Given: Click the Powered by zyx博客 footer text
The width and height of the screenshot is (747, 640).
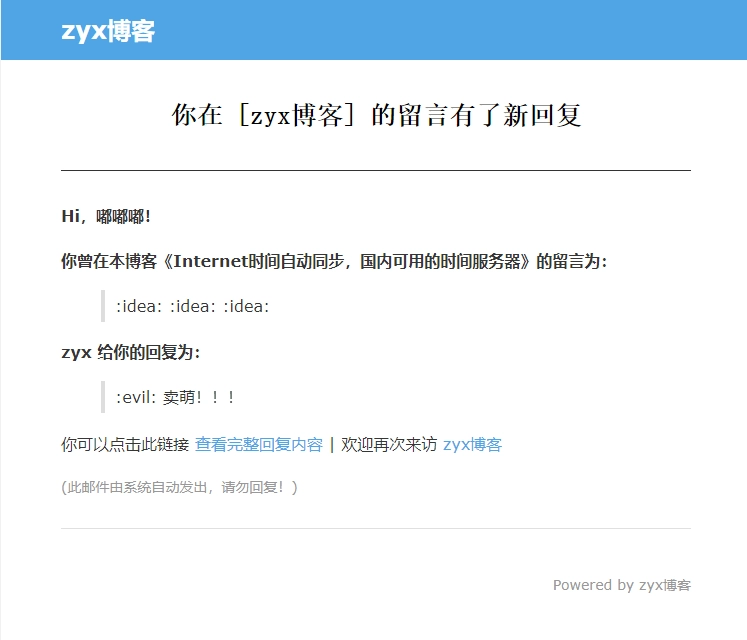Looking at the screenshot, I should [621, 585].
